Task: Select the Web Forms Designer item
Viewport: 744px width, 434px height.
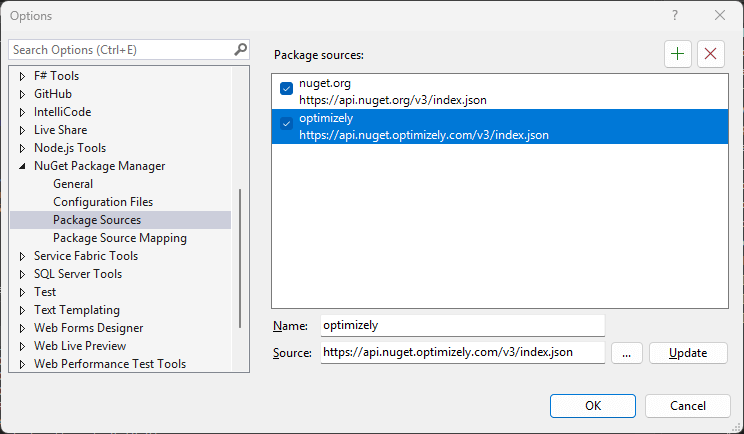Action: pos(88,328)
